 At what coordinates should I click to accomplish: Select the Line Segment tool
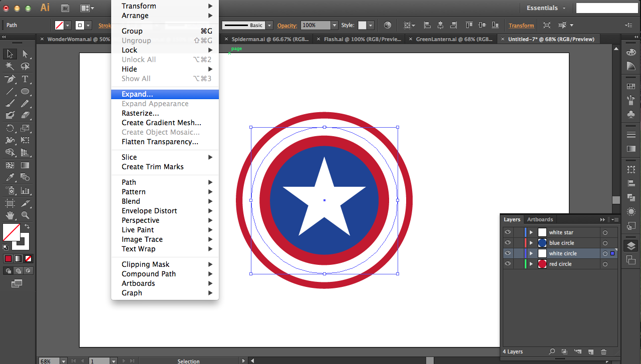coord(10,91)
